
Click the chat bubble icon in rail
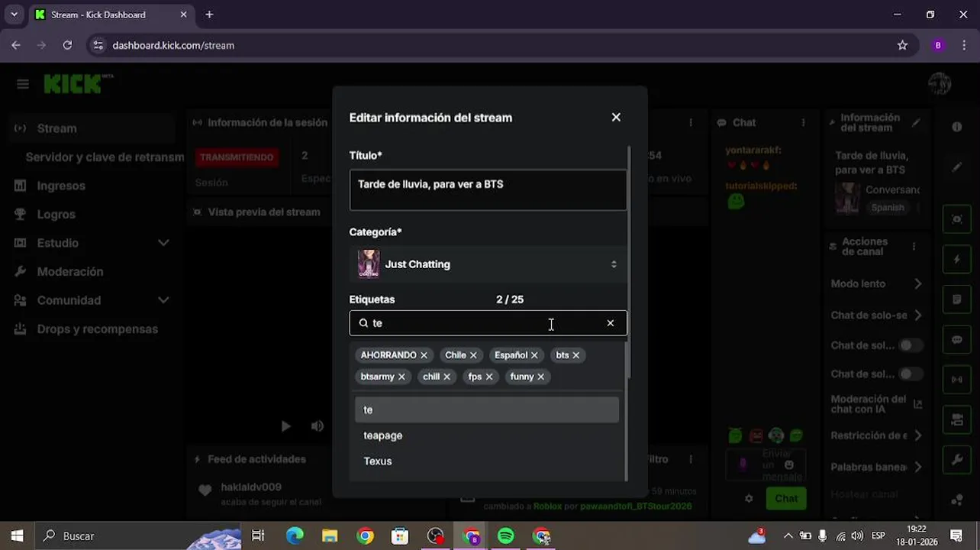(x=957, y=340)
